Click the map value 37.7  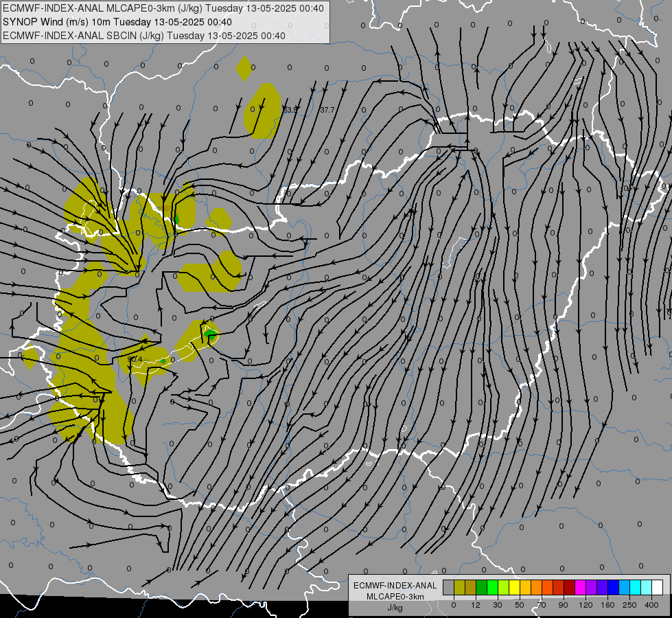tap(327, 111)
